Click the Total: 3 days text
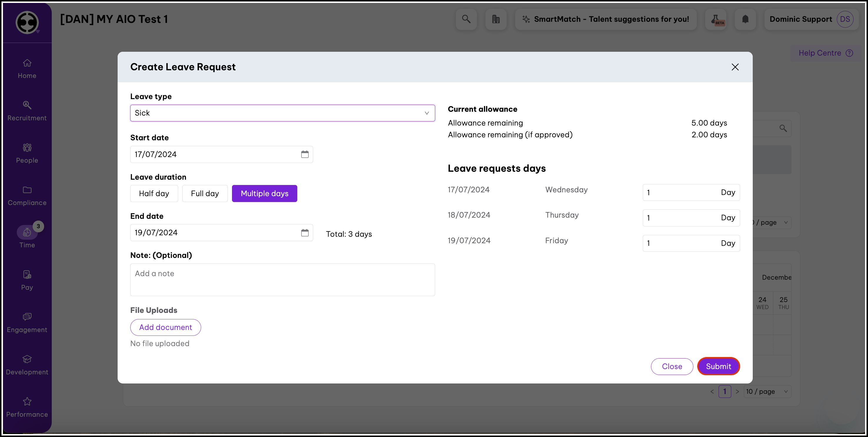 tap(349, 234)
